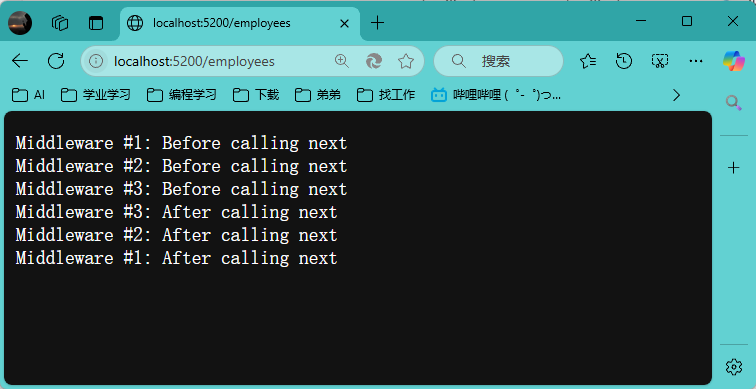Click the Edge swirl icon in address bar
756x389 pixels.
click(x=374, y=61)
